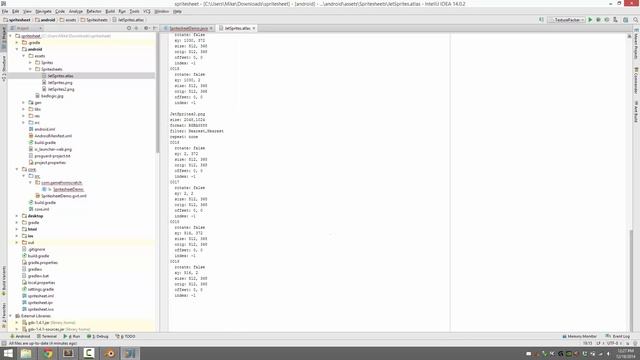The width and height of the screenshot is (640, 360).
Task: Start debugging with the Debug icon
Action: click(x=598, y=20)
